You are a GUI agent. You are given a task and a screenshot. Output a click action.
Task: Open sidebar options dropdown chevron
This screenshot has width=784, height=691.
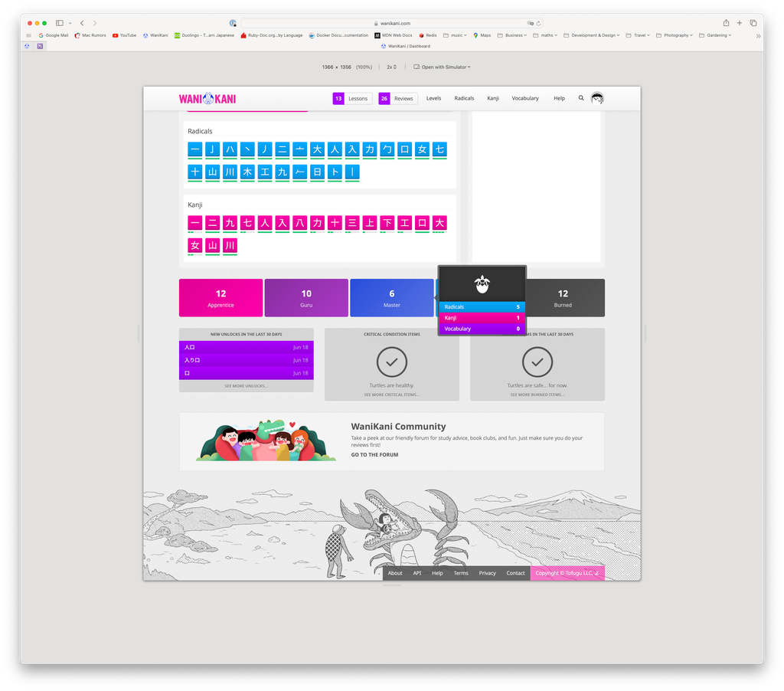70,23
